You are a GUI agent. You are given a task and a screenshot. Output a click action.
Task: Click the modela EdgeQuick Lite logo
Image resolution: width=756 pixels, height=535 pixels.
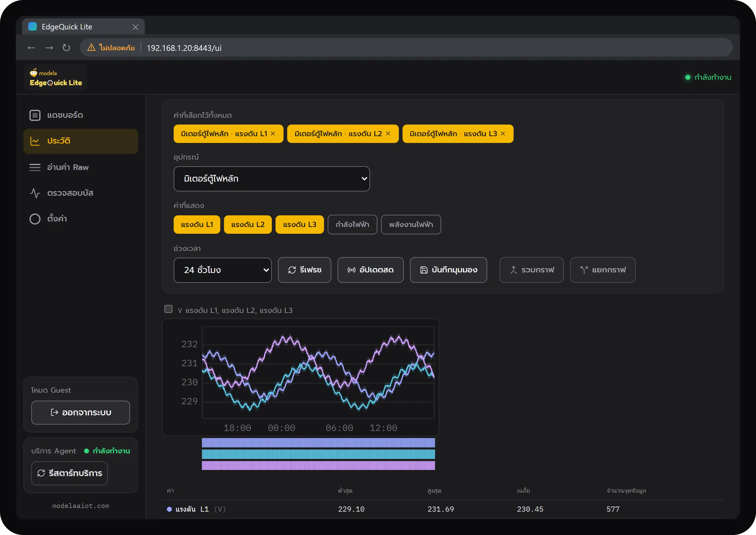coord(56,78)
